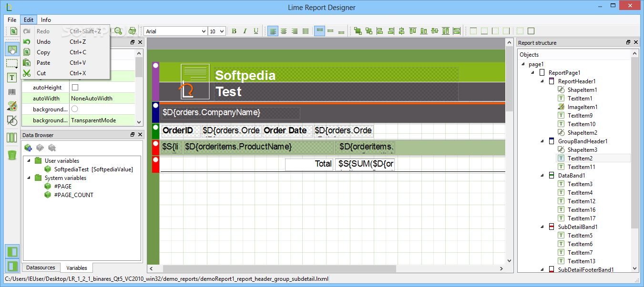Collapse the ReportHeader1 tree node
644x287 pixels.
click(x=543, y=81)
